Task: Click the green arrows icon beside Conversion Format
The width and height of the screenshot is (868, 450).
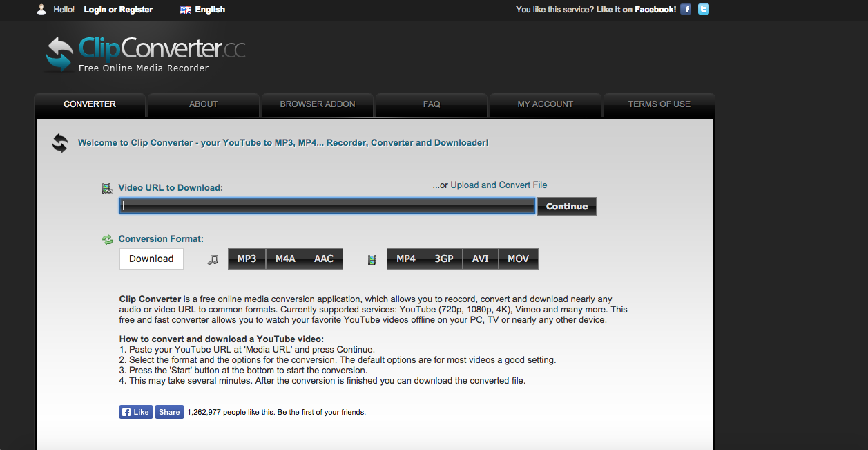Action: pyautogui.click(x=108, y=238)
